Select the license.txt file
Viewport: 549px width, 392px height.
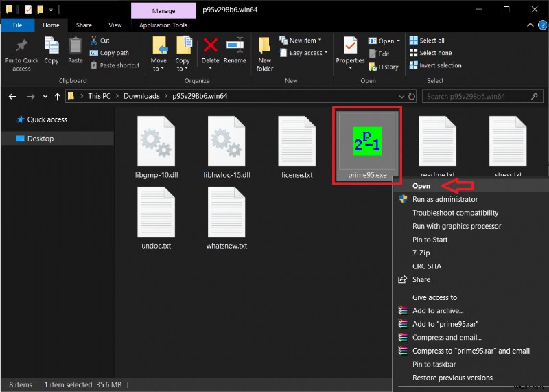[x=297, y=147]
